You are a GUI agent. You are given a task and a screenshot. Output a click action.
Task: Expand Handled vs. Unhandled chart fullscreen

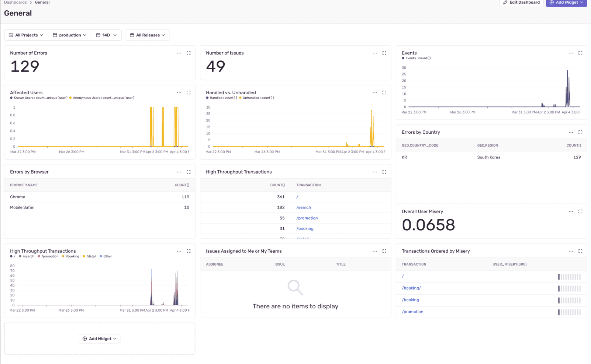(x=384, y=93)
